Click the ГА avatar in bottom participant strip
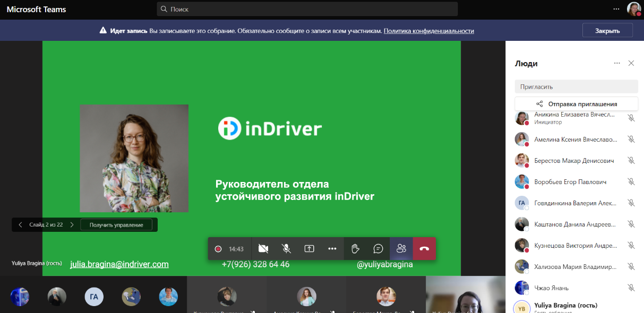The height and width of the screenshot is (313, 644). [94, 297]
